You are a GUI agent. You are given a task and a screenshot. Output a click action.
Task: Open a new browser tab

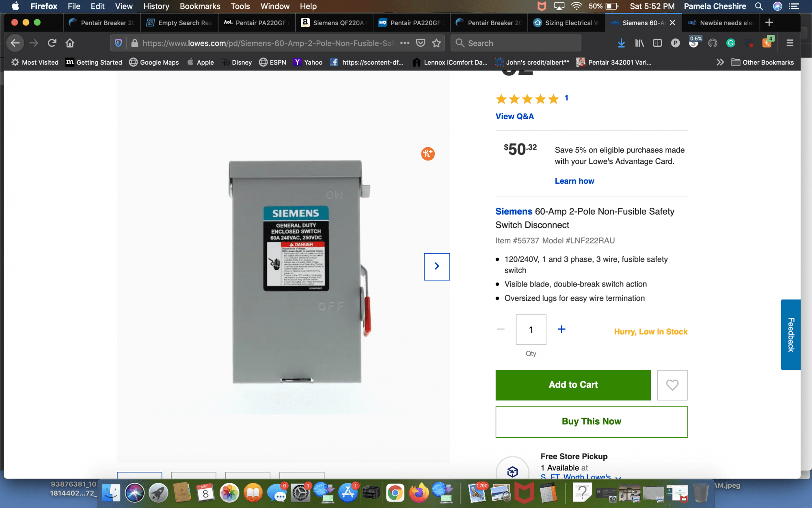769,23
